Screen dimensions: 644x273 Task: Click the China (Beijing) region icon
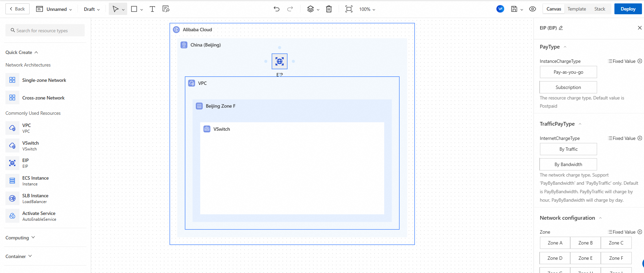click(x=184, y=45)
